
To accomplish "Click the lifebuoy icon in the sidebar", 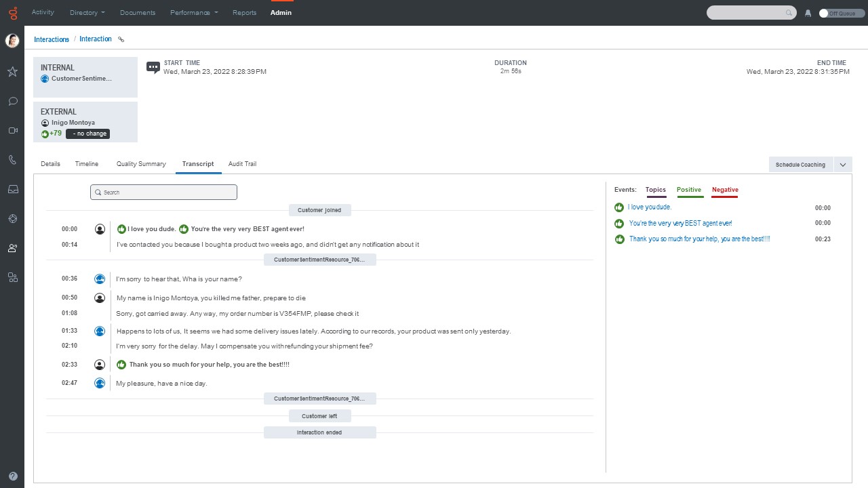I will coord(12,219).
